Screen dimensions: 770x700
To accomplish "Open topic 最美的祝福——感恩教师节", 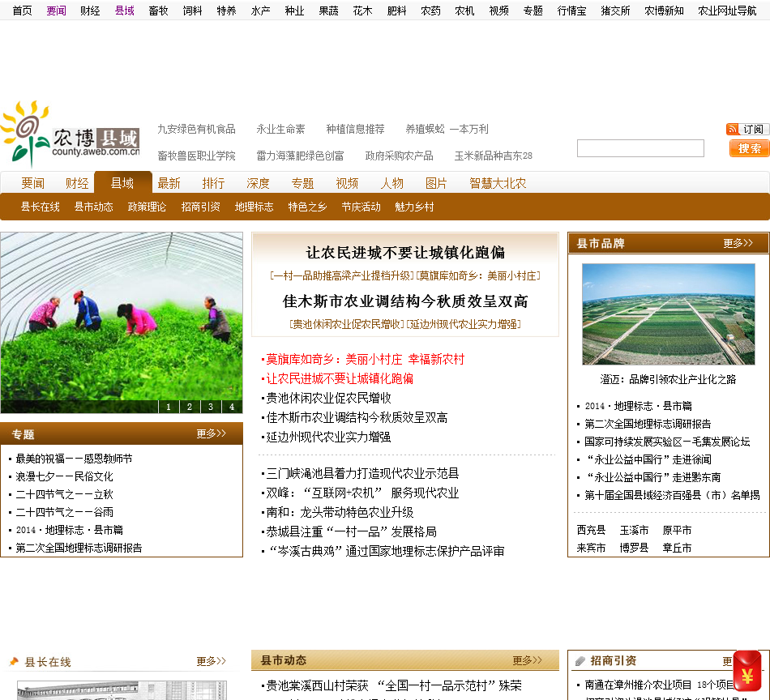I will 74,459.
